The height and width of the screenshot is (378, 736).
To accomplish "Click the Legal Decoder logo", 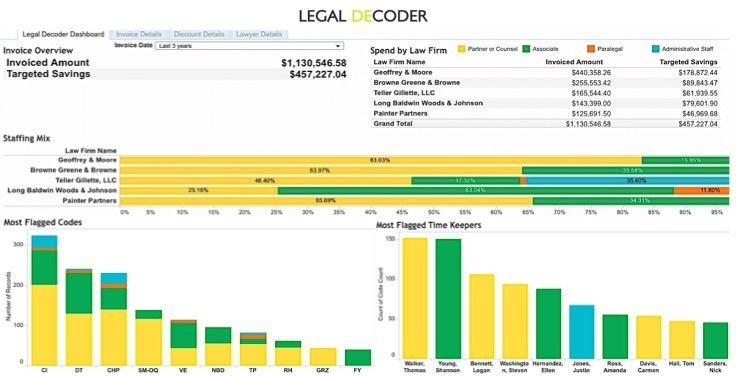I will (363, 15).
